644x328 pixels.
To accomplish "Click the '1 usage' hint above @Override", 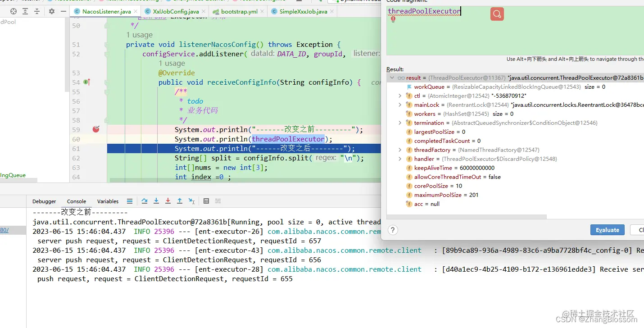I will [x=172, y=63].
